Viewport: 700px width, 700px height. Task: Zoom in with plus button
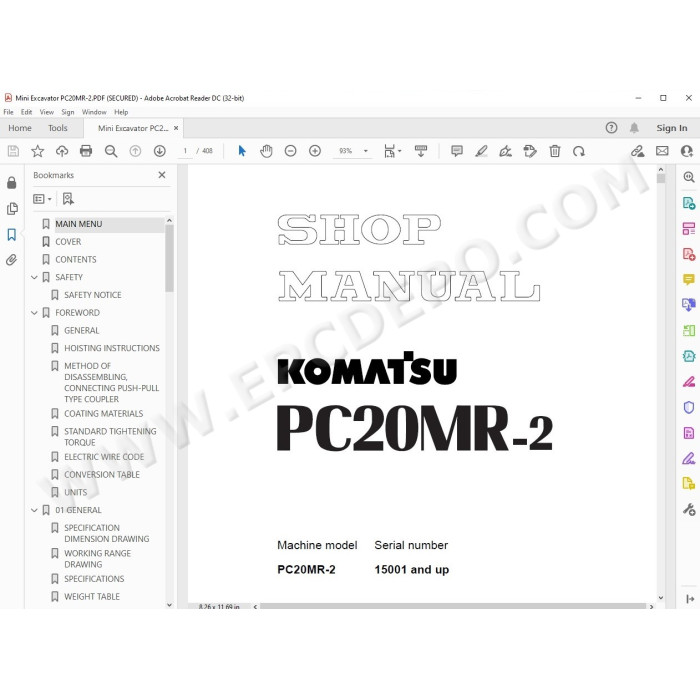point(315,151)
